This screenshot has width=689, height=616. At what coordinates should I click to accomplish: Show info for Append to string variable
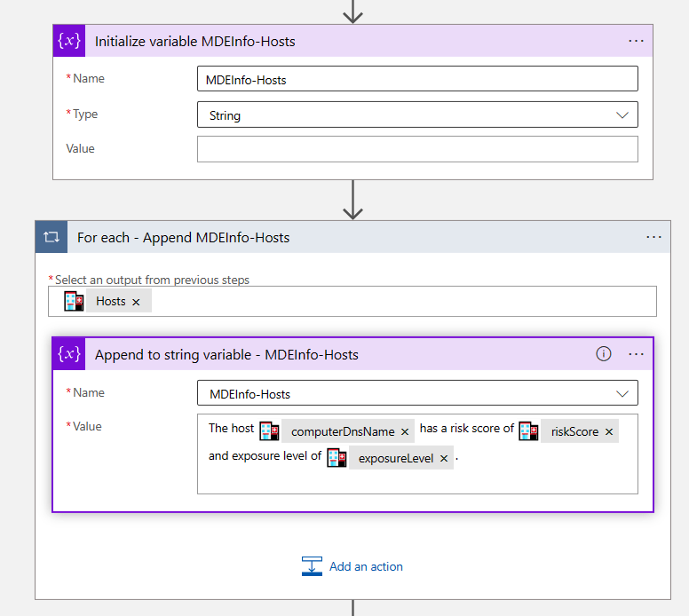[x=604, y=354]
